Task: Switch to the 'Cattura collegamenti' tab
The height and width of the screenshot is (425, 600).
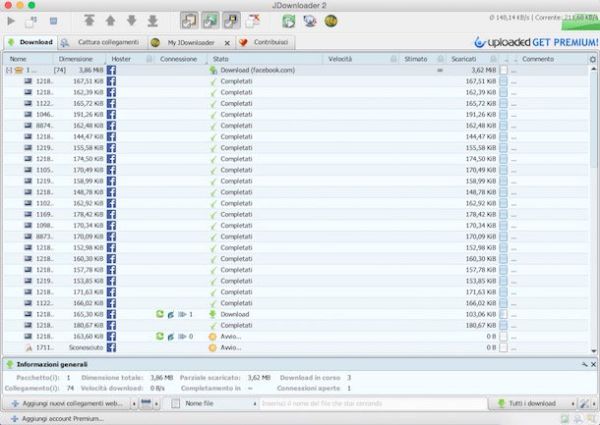Action: coord(101,43)
